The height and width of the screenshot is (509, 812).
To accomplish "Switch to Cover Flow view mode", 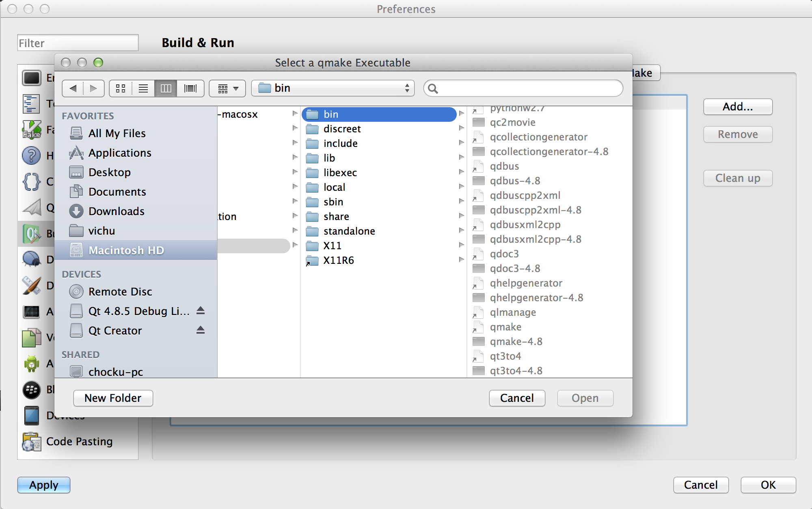I will [x=190, y=88].
